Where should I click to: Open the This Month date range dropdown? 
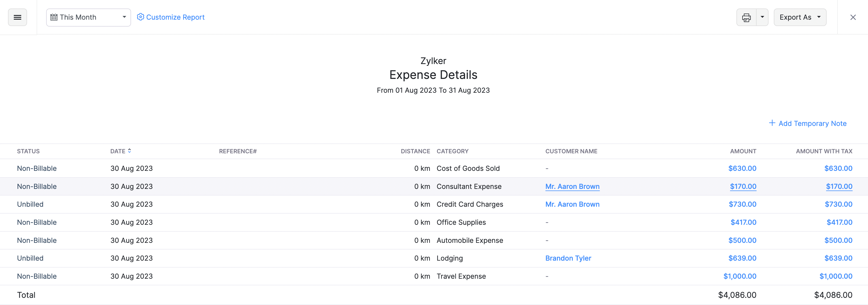pos(88,17)
